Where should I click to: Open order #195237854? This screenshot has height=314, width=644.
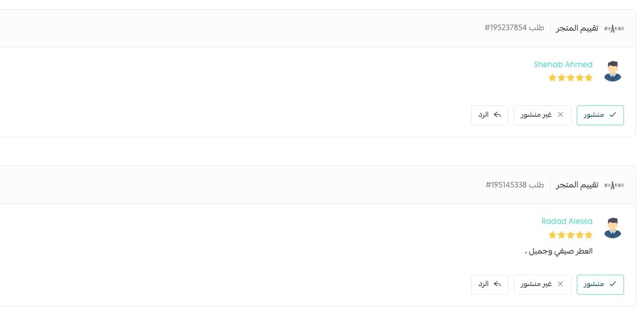(x=514, y=28)
